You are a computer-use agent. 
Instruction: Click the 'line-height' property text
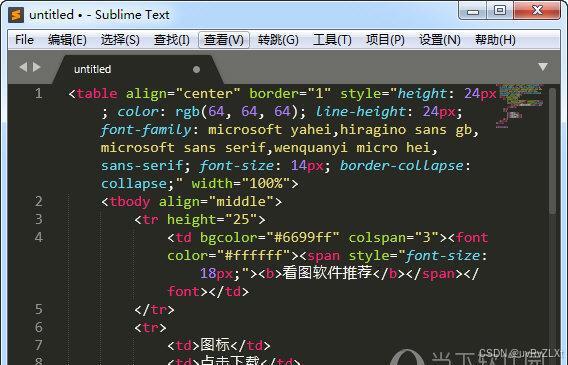pyautogui.click(x=360, y=112)
